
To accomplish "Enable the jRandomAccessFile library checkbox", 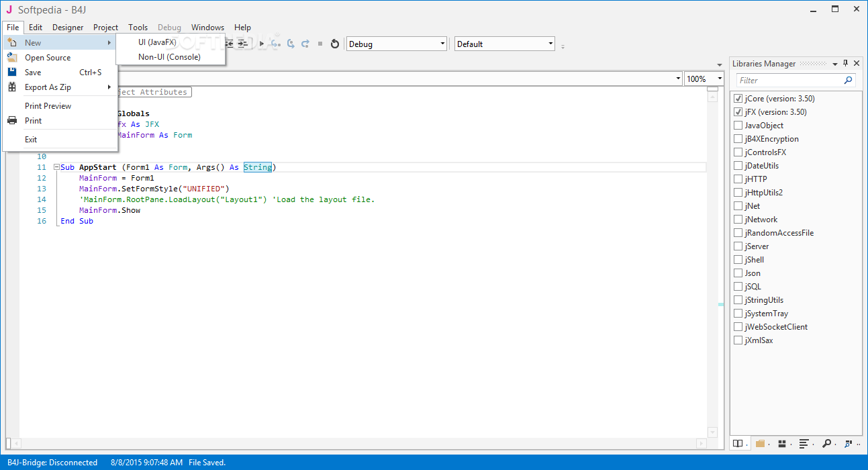I will click(738, 233).
